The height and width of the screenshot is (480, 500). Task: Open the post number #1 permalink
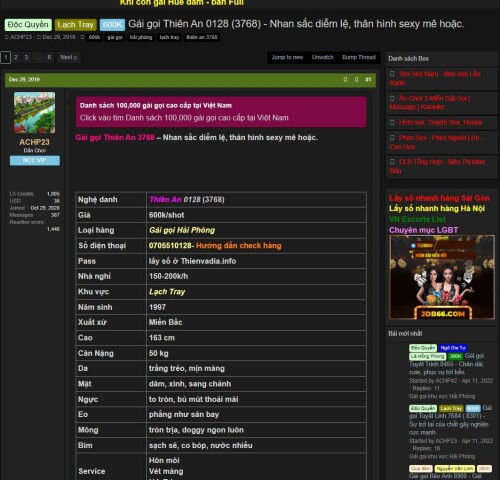point(368,79)
